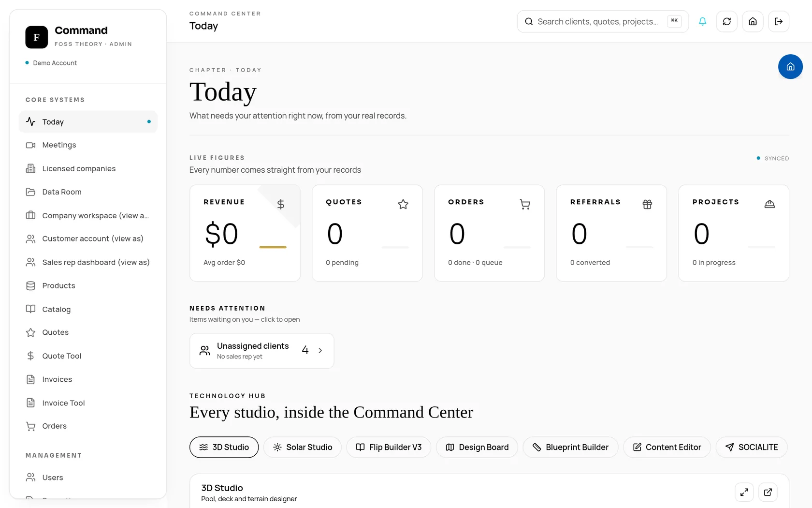Click the cart icon on Orders card
The image size is (812, 508).
[x=525, y=204]
